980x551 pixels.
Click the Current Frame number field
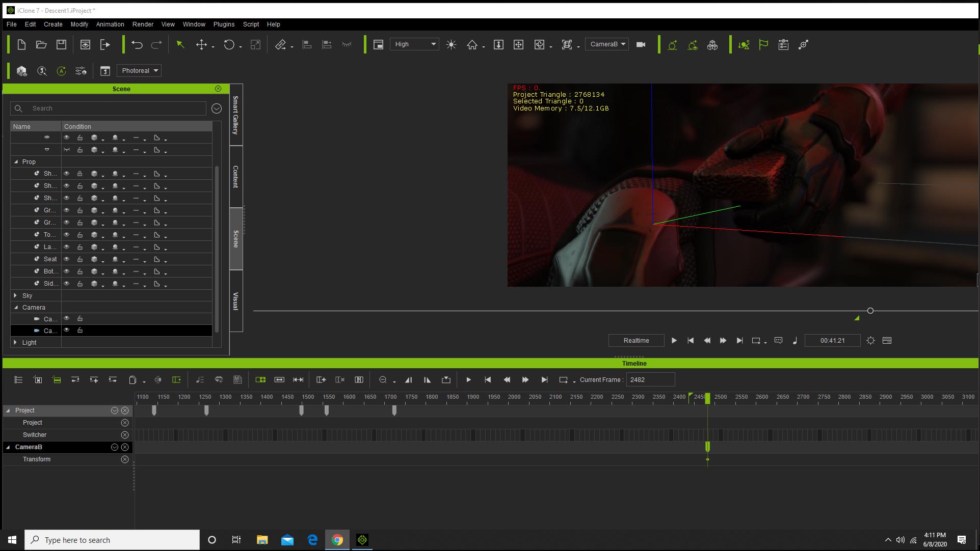coord(650,380)
